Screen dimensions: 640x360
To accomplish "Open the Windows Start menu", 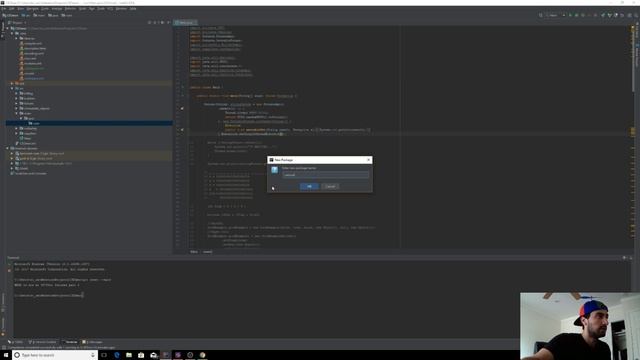I will pos(6,355).
